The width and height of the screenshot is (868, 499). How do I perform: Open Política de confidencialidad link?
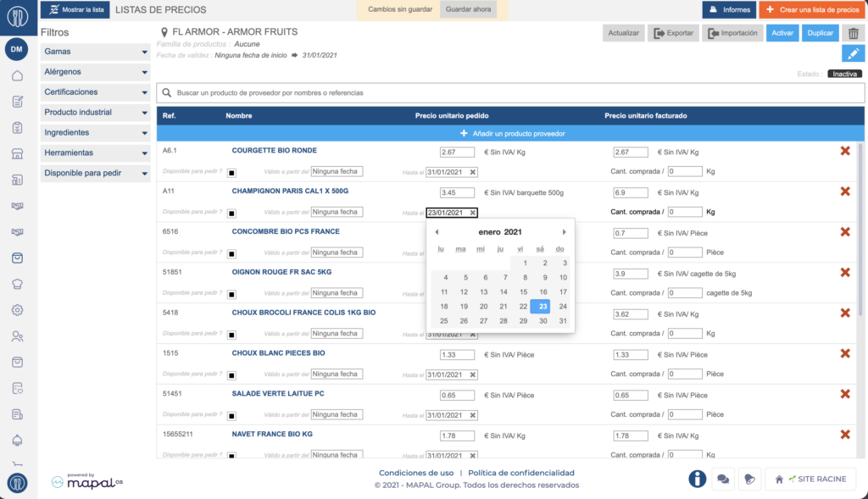[x=521, y=473]
